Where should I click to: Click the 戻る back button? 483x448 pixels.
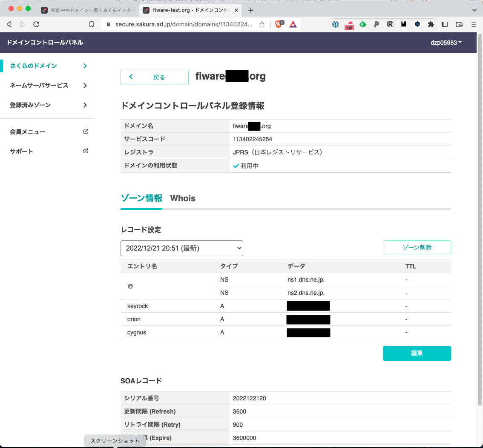154,77
